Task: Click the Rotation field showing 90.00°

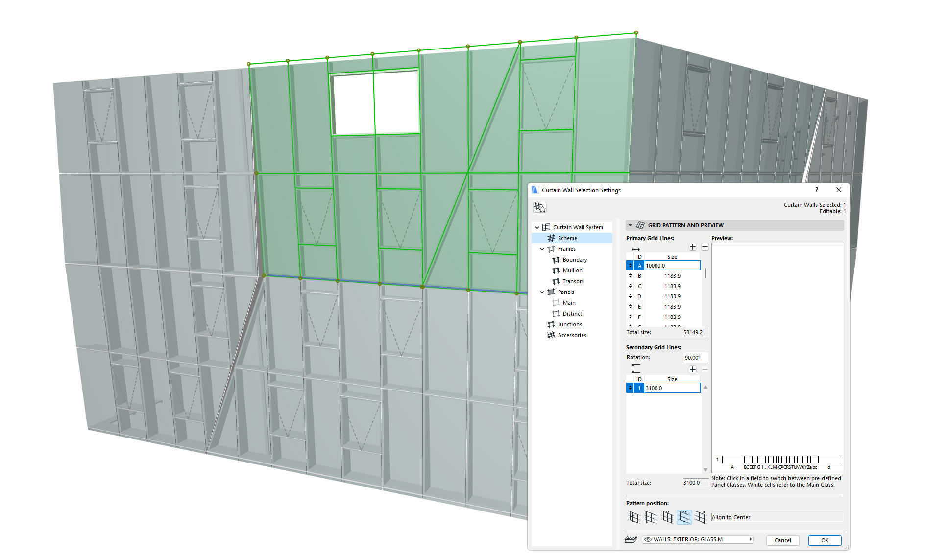Action: pos(695,358)
